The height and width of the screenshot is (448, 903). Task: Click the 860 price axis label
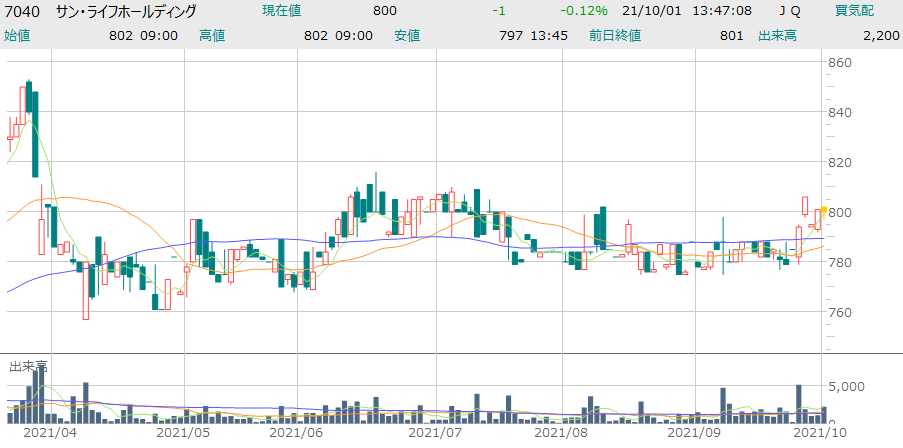(x=840, y=63)
